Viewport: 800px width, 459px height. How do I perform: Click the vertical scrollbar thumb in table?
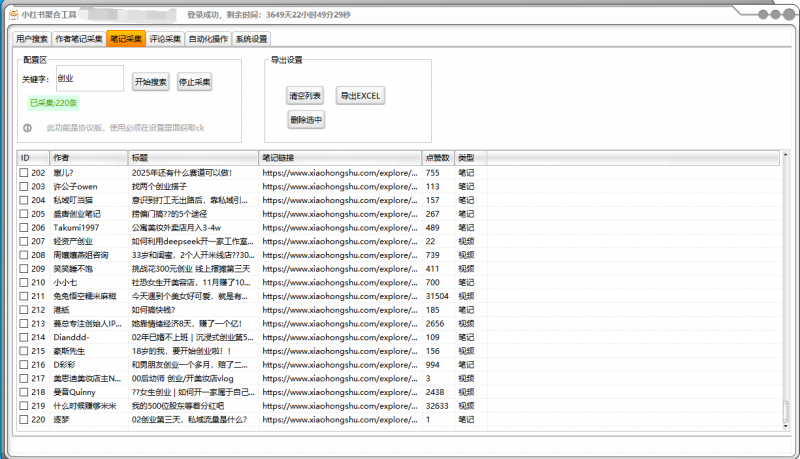click(785, 411)
